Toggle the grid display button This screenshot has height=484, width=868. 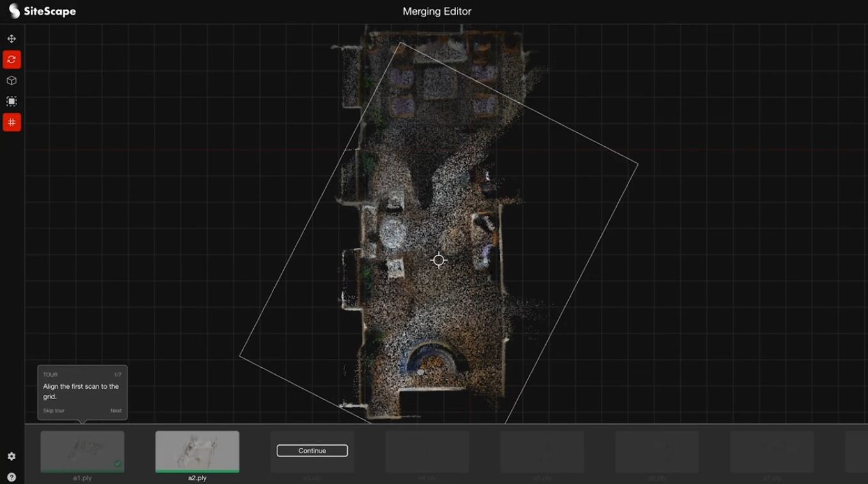coord(12,122)
